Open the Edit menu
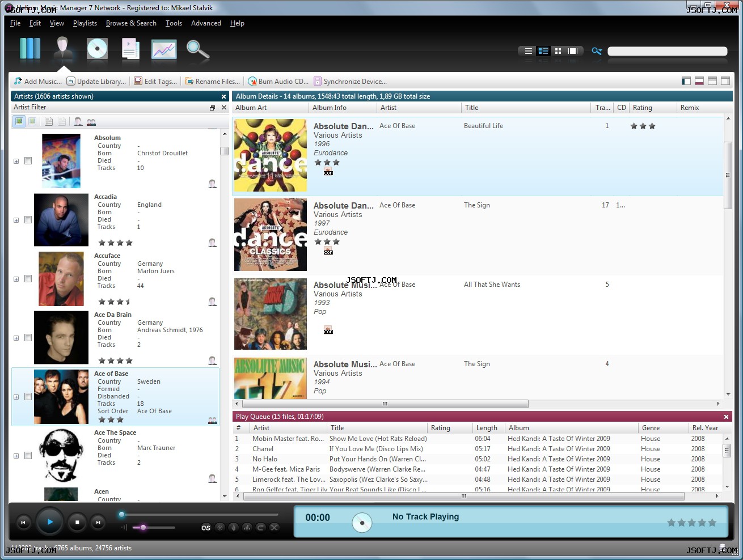 pos(35,23)
